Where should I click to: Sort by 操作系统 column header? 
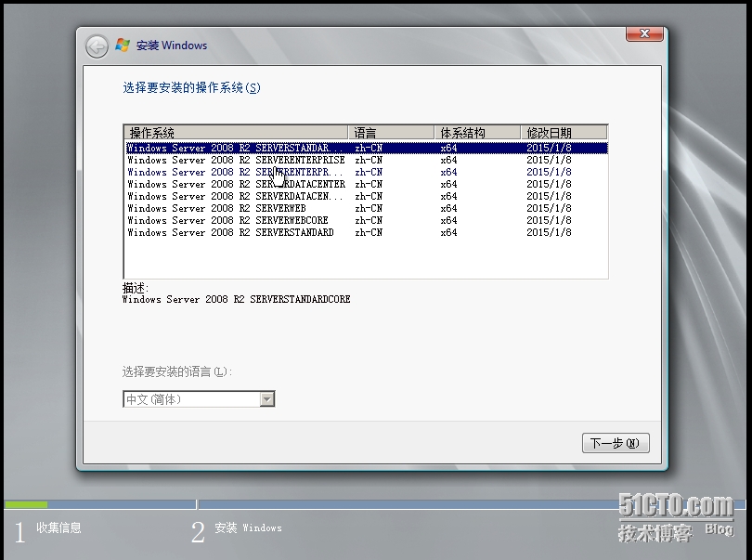coord(236,133)
